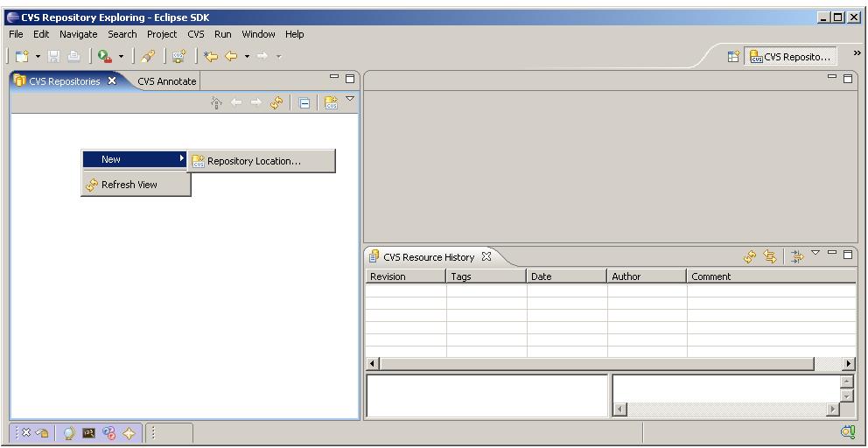This screenshot has height=448, width=868.
Task: Open the CVS Resource History view menu
Action: click(x=815, y=253)
